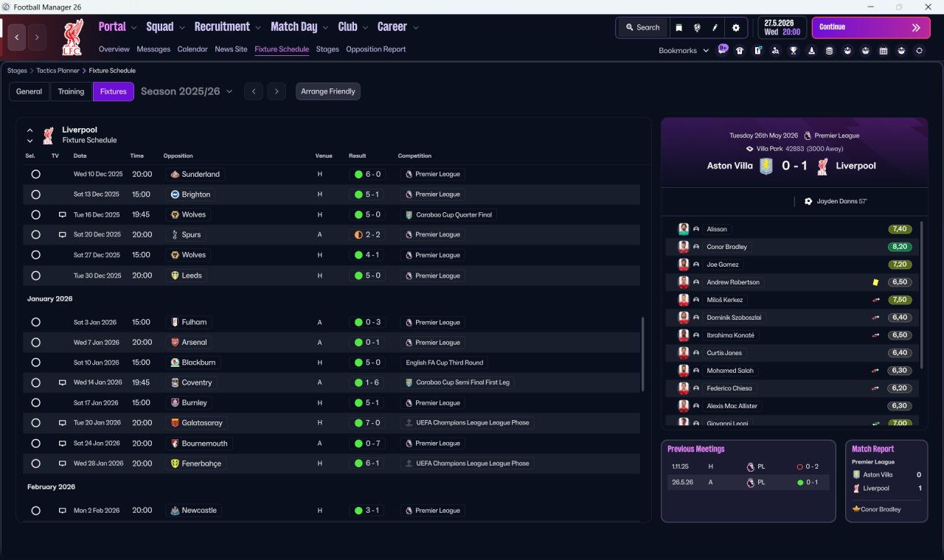Select the radio button for the Spurs fixture
The width and height of the screenshot is (944, 560).
pos(35,235)
